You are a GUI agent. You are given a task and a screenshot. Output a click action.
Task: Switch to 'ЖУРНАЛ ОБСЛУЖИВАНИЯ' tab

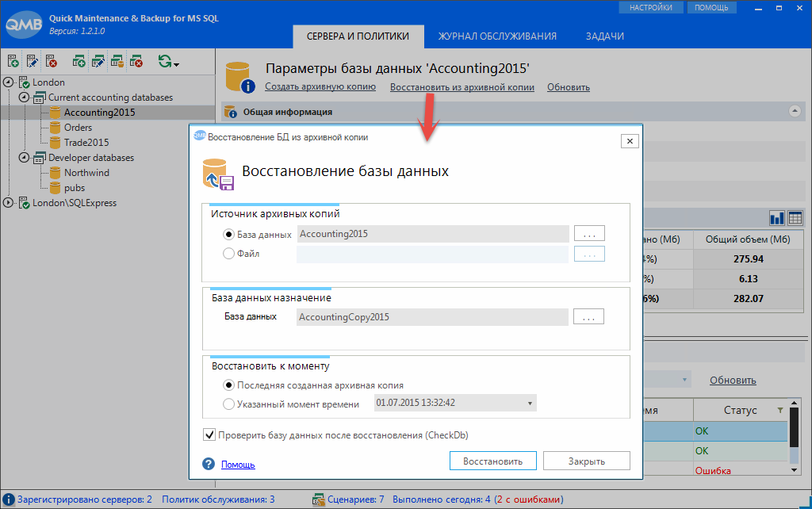click(x=497, y=36)
